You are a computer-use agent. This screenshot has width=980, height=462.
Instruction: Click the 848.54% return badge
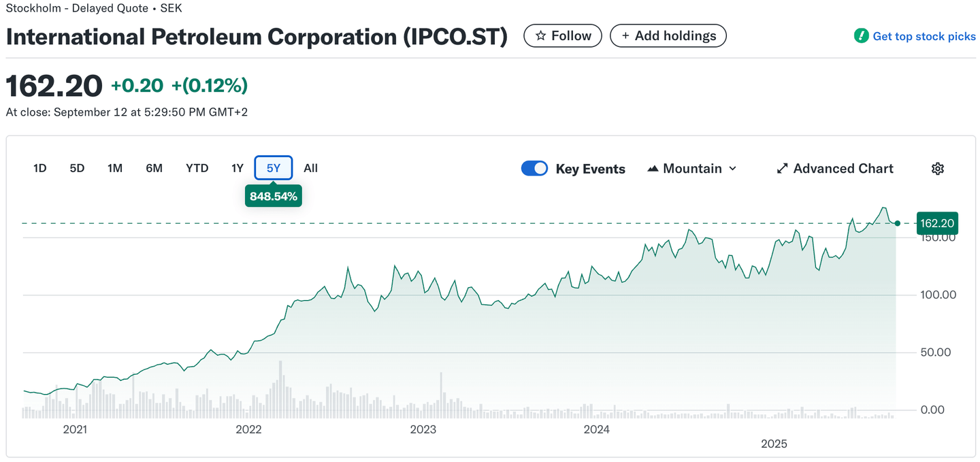[x=273, y=197]
